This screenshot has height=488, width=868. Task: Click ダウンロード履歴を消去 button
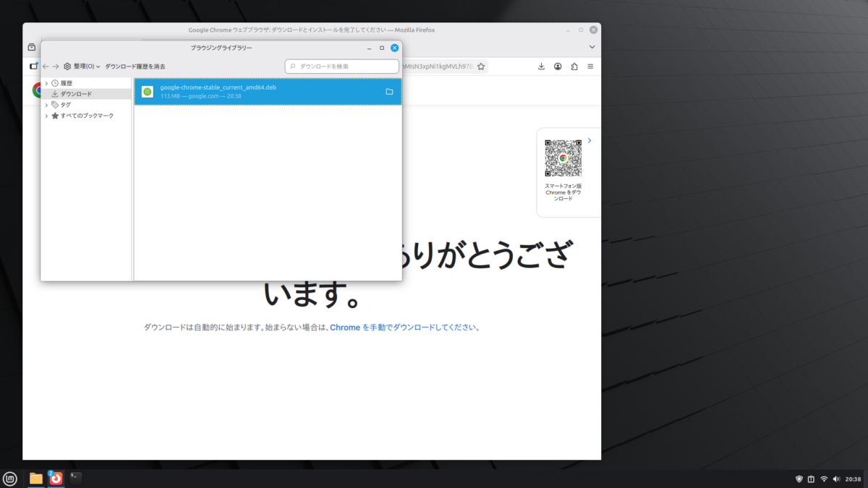(135, 67)
